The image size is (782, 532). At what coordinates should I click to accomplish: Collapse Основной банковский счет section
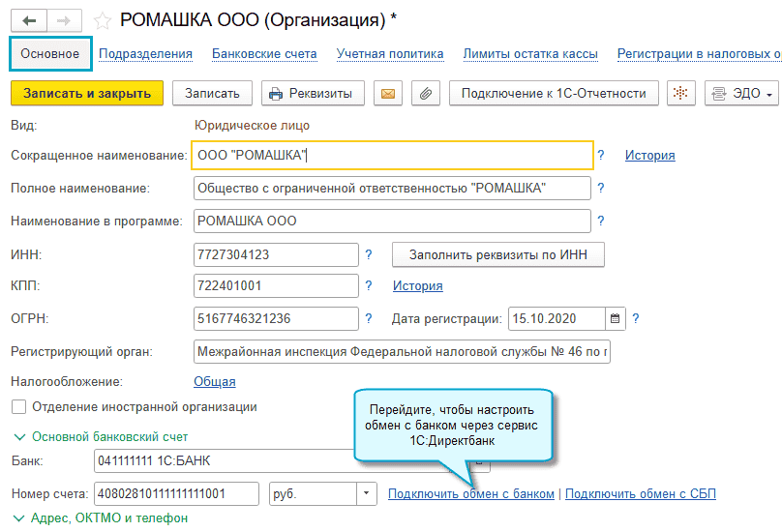pyautogui.click(x=19, y=436)
